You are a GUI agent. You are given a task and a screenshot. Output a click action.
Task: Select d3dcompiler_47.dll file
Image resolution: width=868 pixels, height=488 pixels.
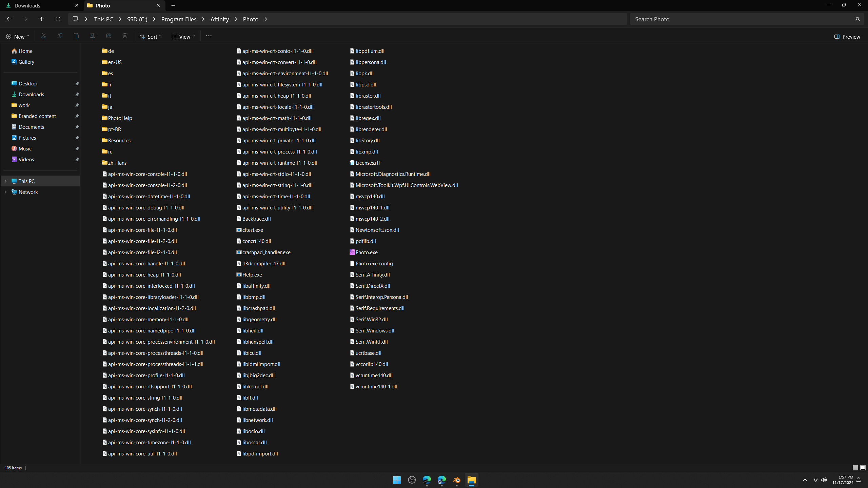(x=261, y=263)
